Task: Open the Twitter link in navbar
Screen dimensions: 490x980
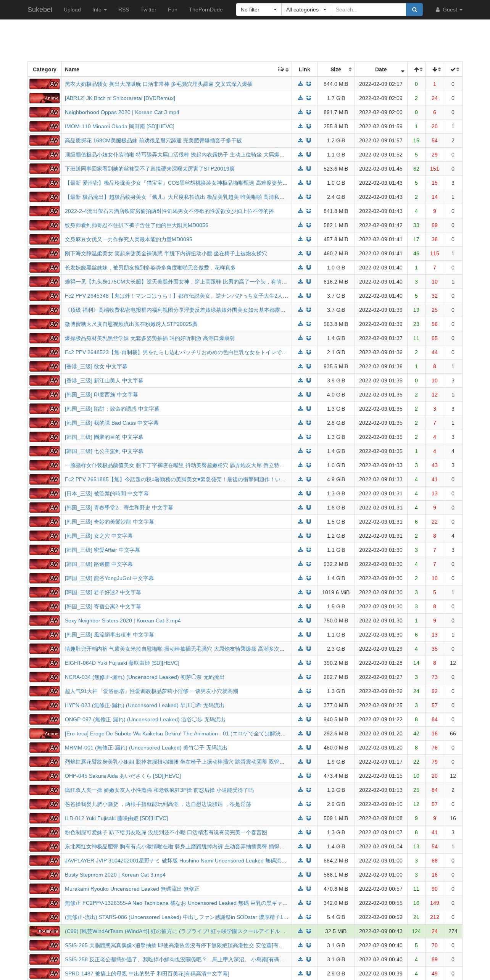Action: tap(148, 10)
